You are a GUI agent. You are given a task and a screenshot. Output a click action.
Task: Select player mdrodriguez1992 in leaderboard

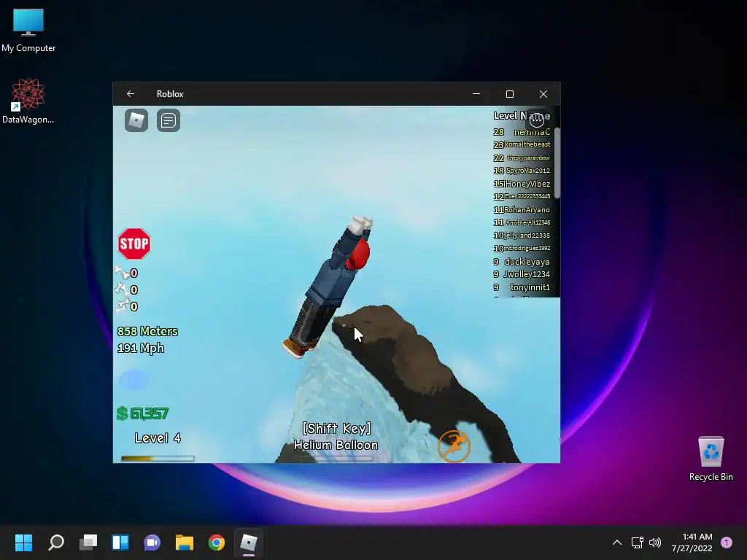(x=527, y=248)
